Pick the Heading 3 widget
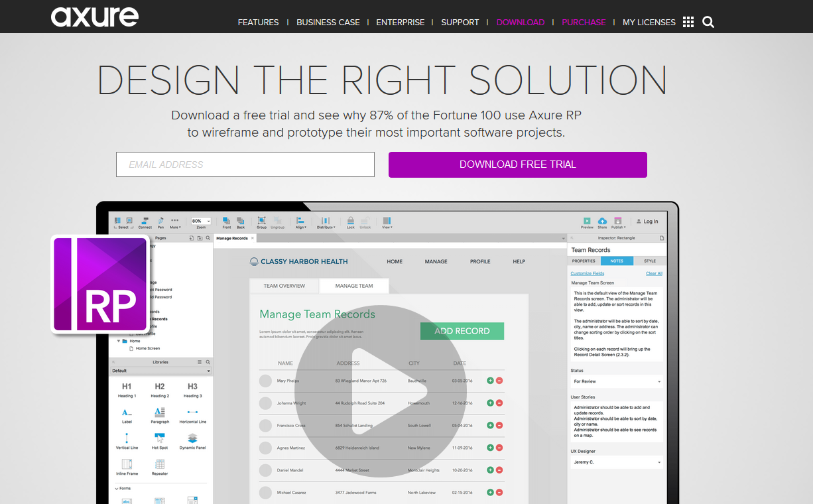 192,390
